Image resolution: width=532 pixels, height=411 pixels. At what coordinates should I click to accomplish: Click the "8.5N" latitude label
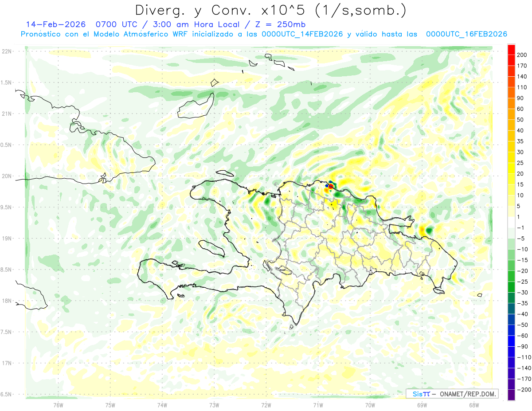(7, 270)
